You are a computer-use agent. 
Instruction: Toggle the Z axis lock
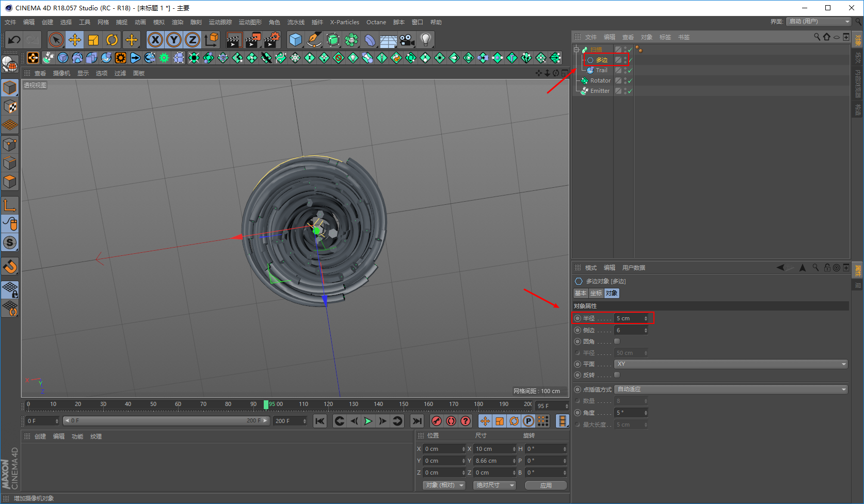193,40
